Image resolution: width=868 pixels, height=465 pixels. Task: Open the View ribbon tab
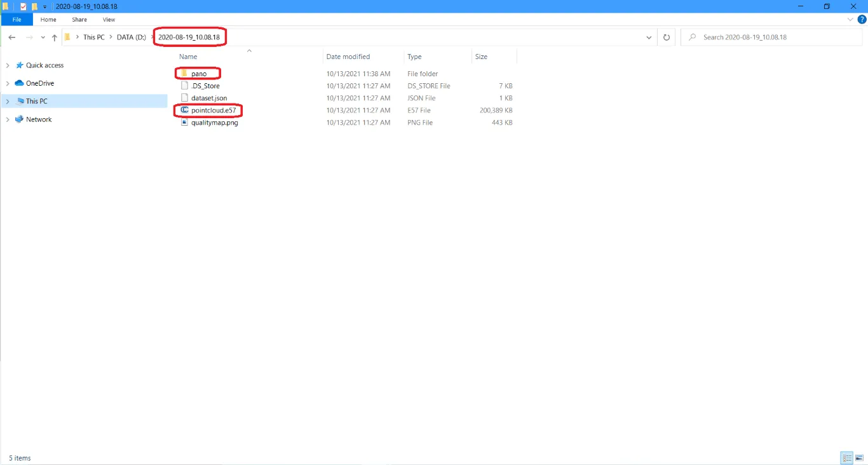(109, 20)
